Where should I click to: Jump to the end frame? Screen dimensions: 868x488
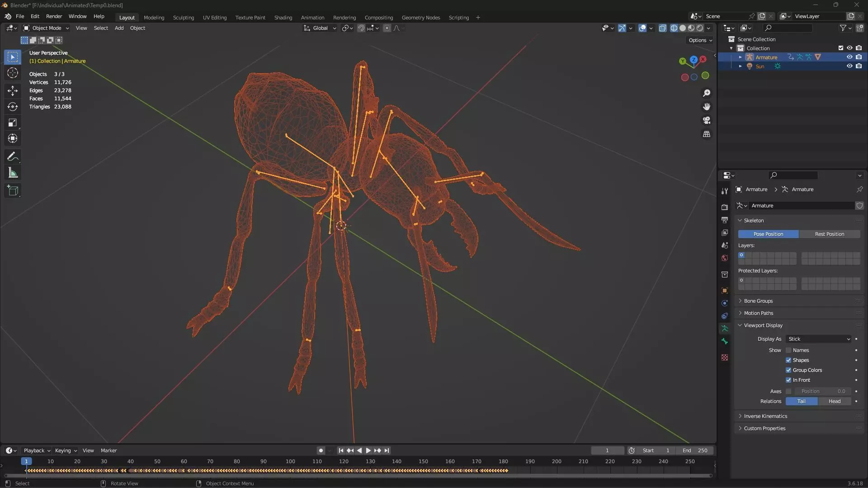(x=387, y=450)
